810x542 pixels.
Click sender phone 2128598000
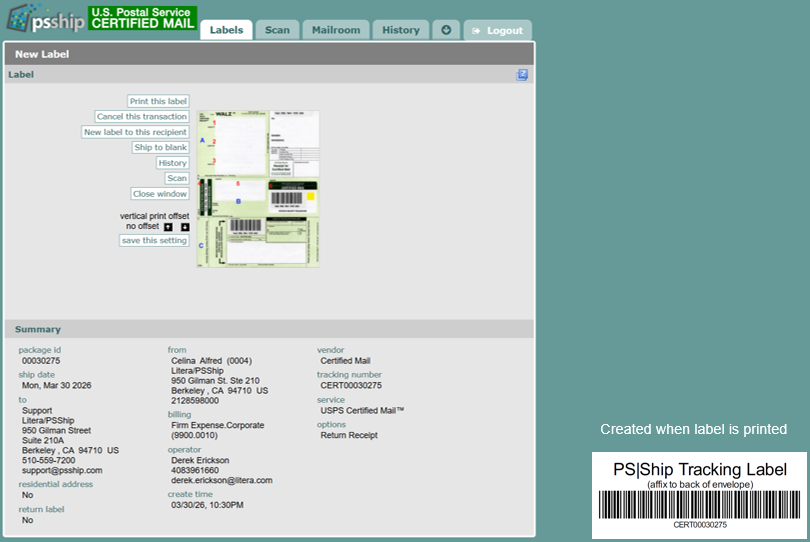195,400
